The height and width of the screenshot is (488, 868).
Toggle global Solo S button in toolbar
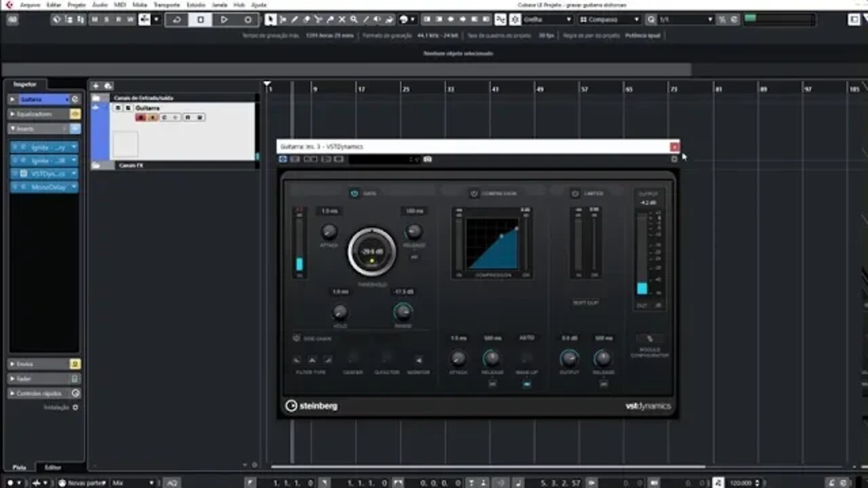click(x=106, y=20)
